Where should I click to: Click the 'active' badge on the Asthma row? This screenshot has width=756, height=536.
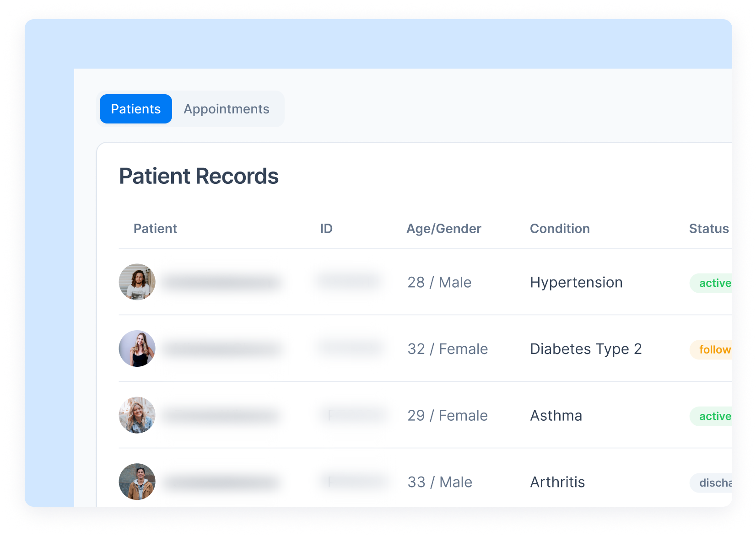tap(714, 416)
